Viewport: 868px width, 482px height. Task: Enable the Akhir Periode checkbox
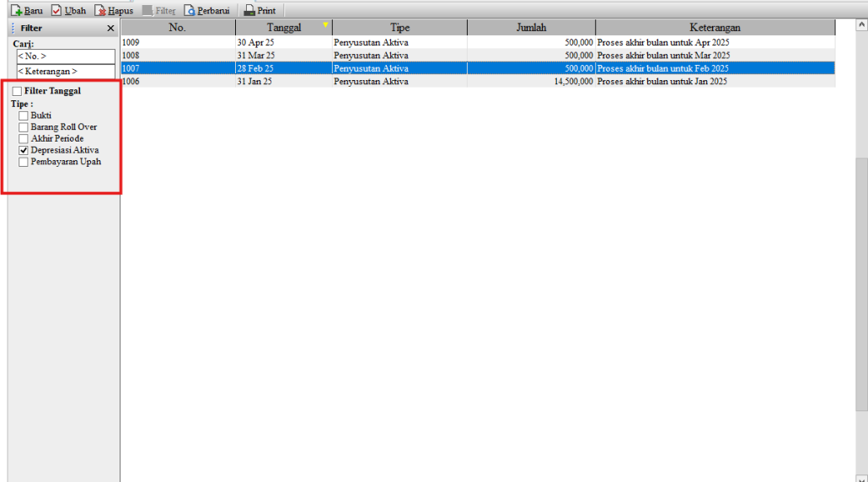[x=24, y=138]
